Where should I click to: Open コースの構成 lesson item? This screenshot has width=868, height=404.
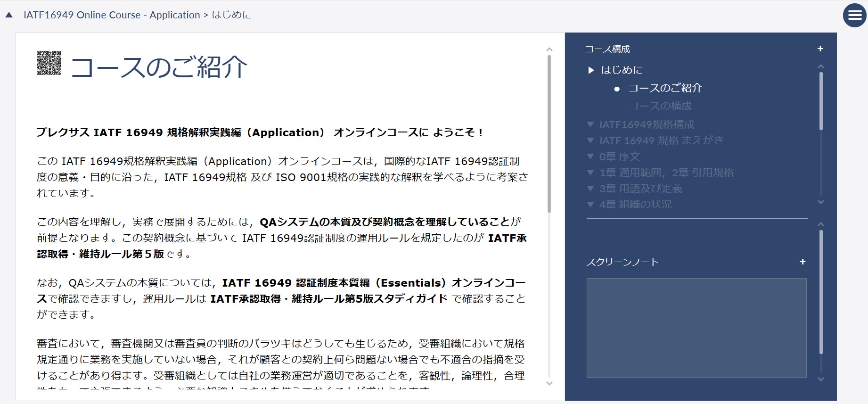pyautogui.click(x=660, y=106)
